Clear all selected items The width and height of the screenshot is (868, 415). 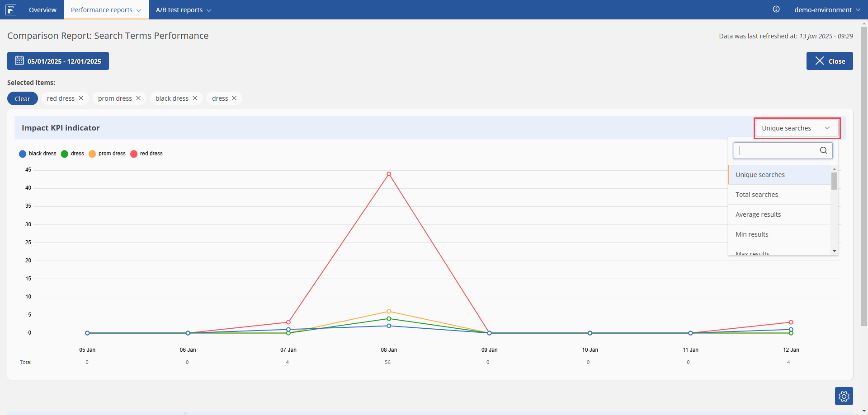(23, 98)
